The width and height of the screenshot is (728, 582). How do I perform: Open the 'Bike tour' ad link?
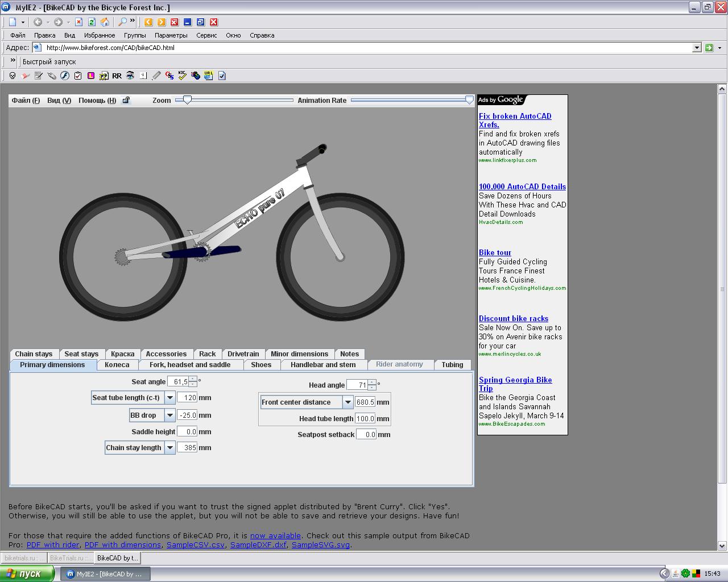(495, 252)
